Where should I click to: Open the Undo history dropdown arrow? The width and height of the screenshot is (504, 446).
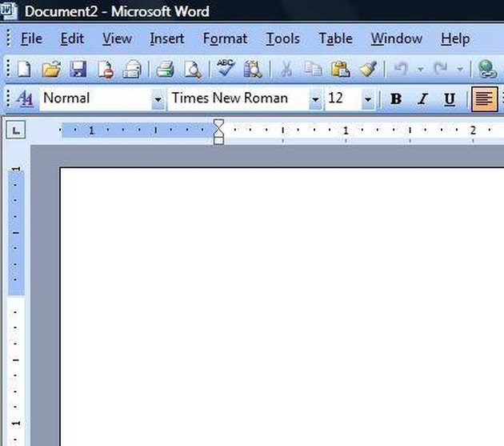click(420, 69)
